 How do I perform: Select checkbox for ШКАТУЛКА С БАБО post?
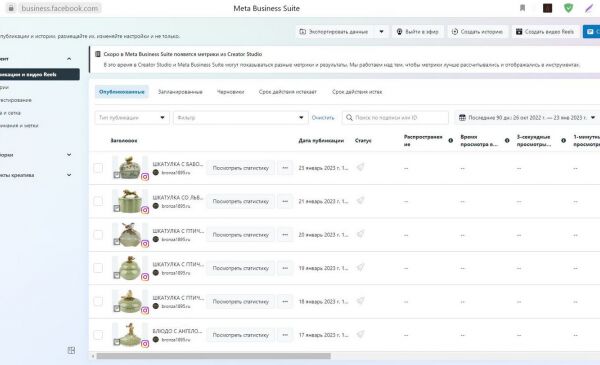click(98, 168)
